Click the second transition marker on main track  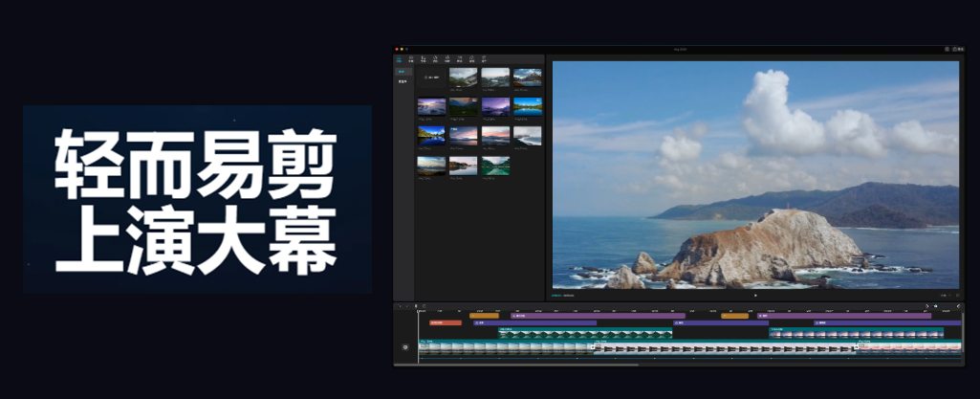pos(856,347)
